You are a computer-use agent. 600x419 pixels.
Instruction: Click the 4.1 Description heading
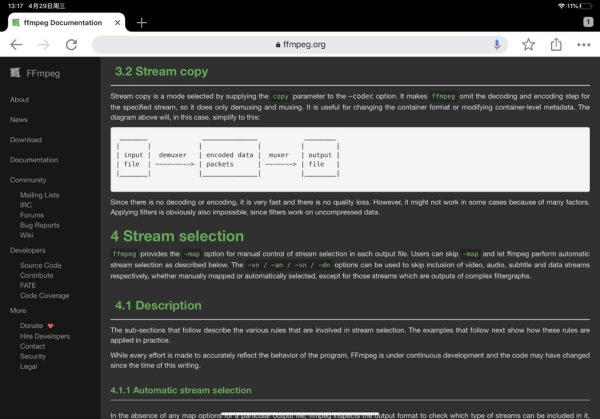158,305
